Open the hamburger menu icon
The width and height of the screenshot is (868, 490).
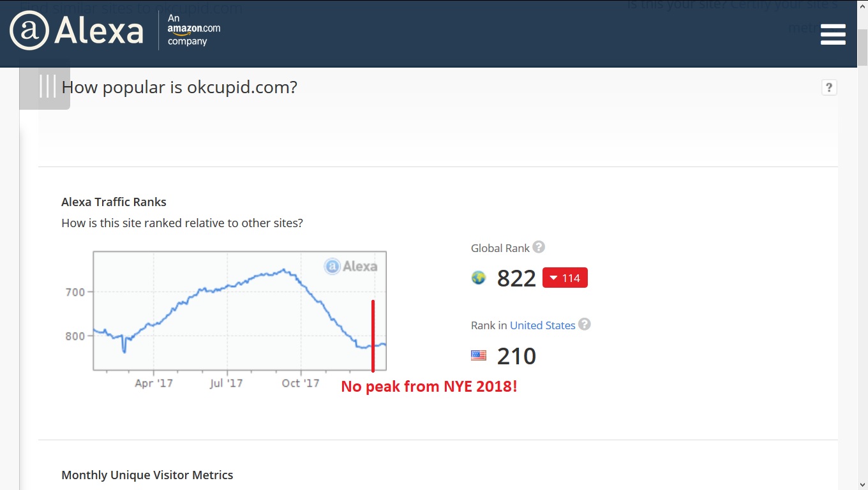pyautogui.click(x=833, y=34)
